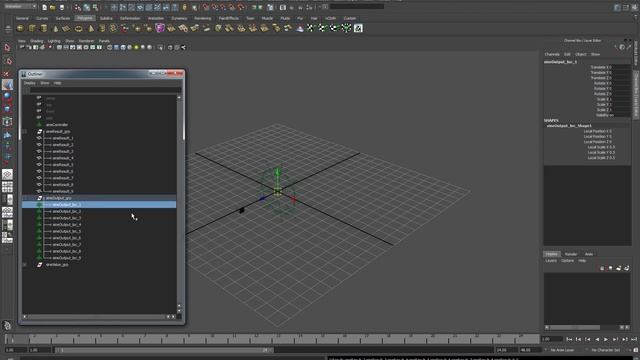Open the Layers menu in Layer Editor
Viewport: 640px width, 360px height.
(551, 260)
